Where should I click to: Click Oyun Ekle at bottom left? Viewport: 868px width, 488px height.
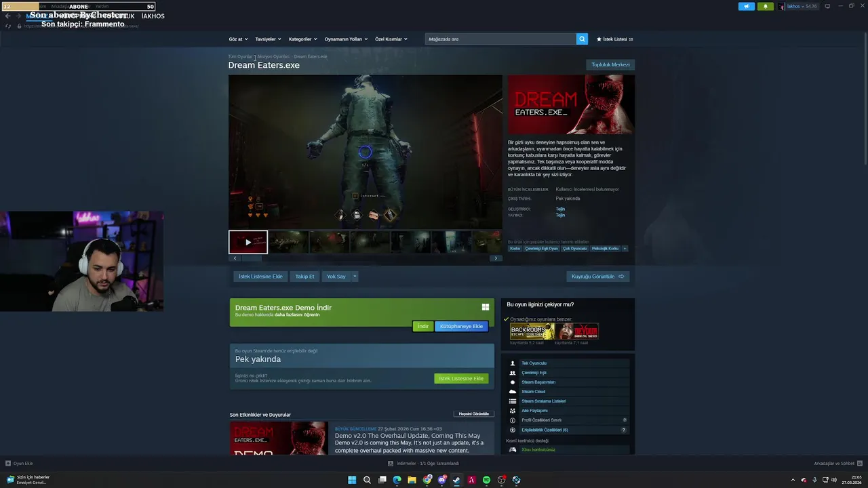pos(19,464)
